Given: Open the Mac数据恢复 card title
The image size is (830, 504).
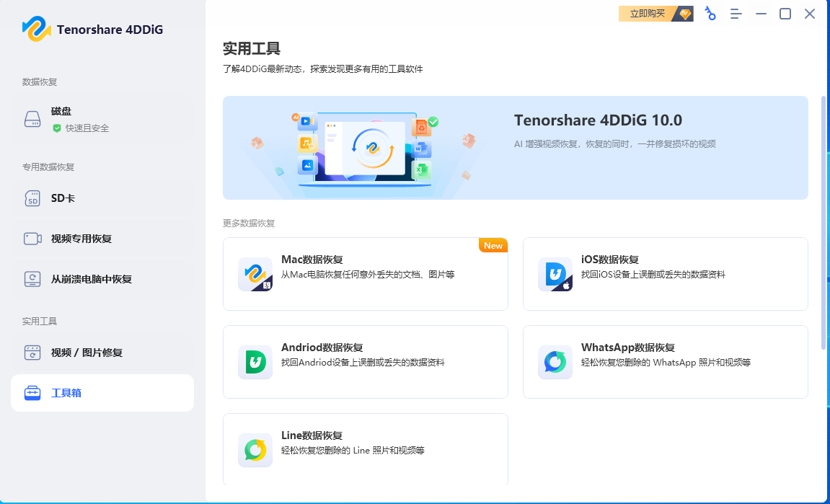Looking at the screenshot, I should pos(312,260).
